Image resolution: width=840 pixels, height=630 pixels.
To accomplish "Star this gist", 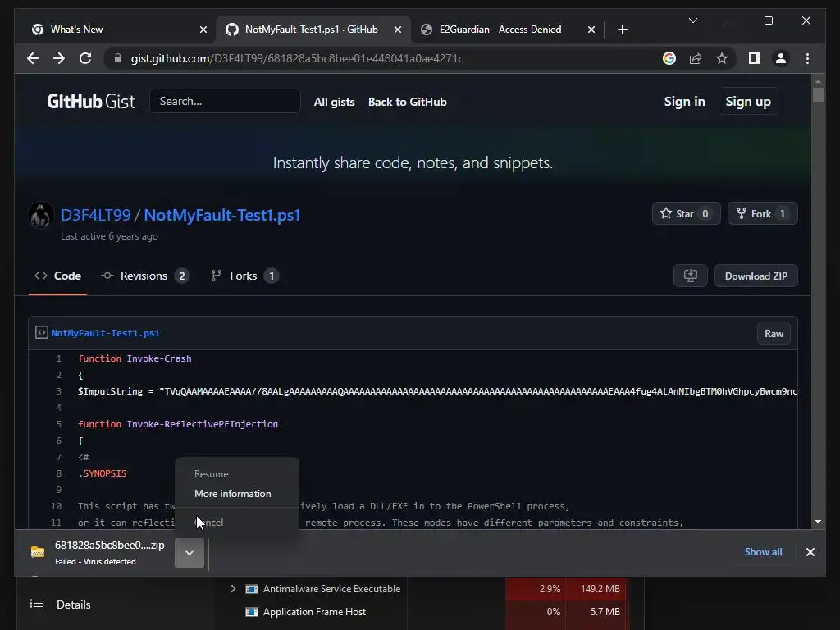I will click(687, 213).
